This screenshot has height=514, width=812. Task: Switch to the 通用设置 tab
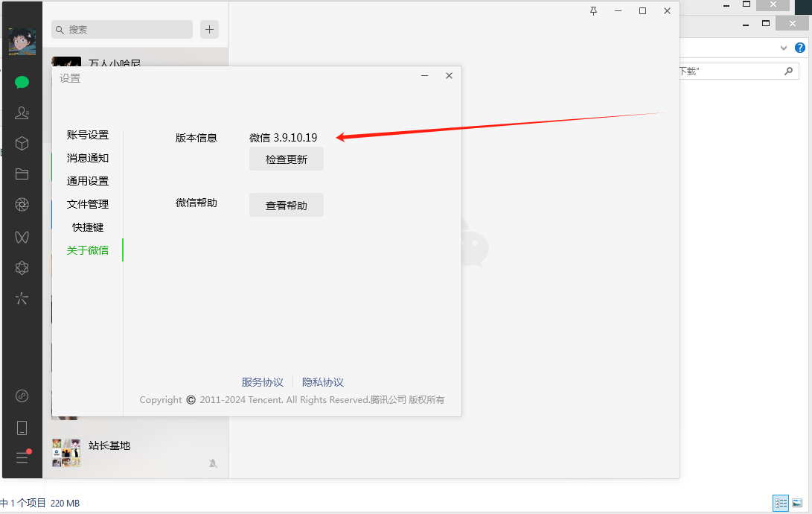tap(88, 181)
